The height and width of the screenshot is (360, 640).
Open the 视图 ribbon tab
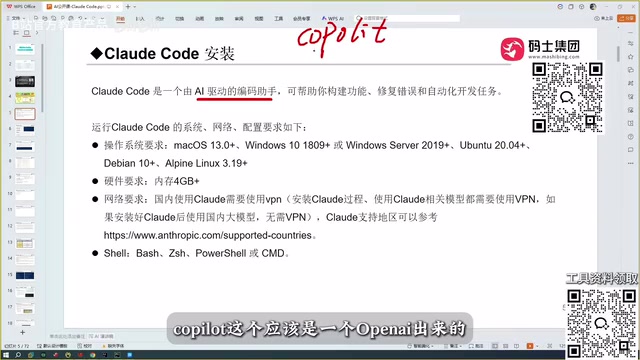click(259, 19)
